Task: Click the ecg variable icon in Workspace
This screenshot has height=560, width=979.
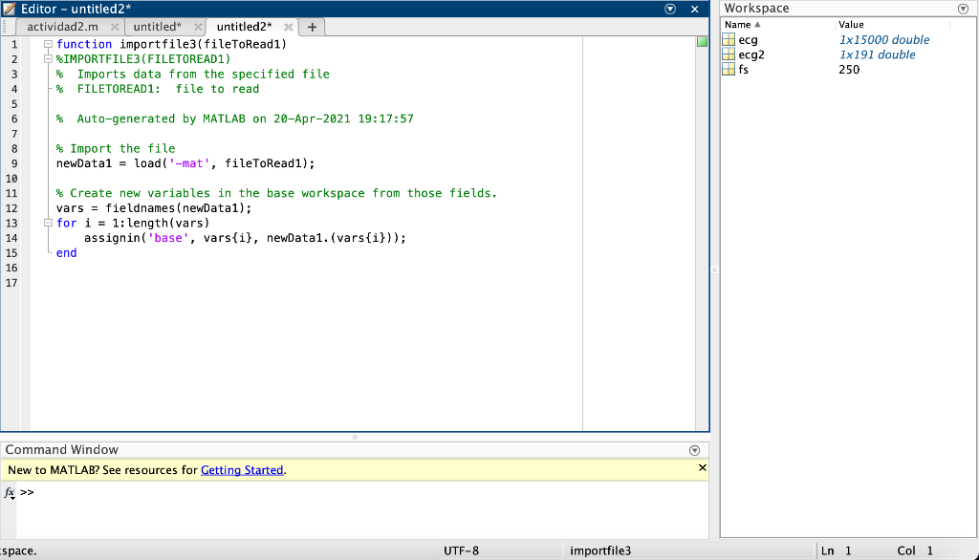Action: tap(729, 39)
